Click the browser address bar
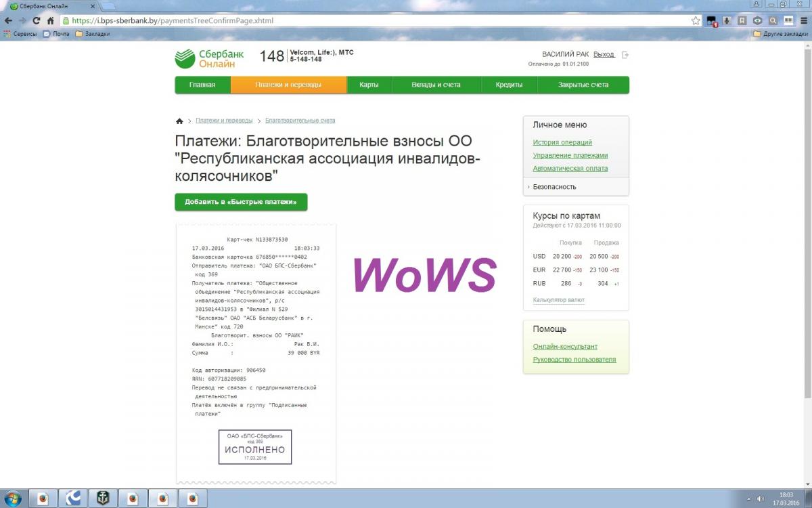Image resolution: width=812 pixels, height=508 pixels. click(x=372, y=20)
